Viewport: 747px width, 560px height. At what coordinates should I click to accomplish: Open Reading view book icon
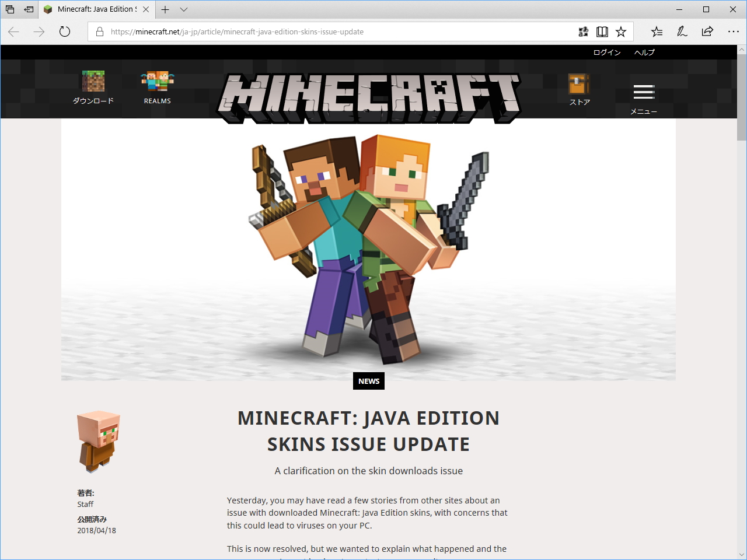point(602,32)
